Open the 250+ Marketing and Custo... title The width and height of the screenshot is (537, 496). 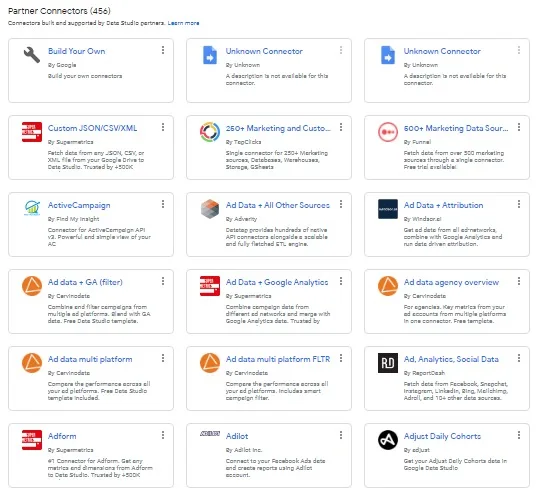(278, 128)
